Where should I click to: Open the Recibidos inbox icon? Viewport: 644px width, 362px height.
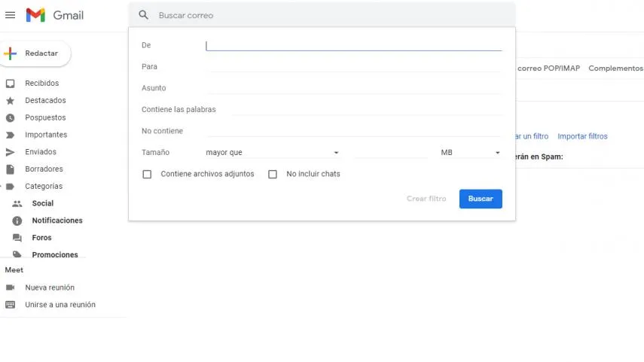pyautogui.click(x=11, y=84)
